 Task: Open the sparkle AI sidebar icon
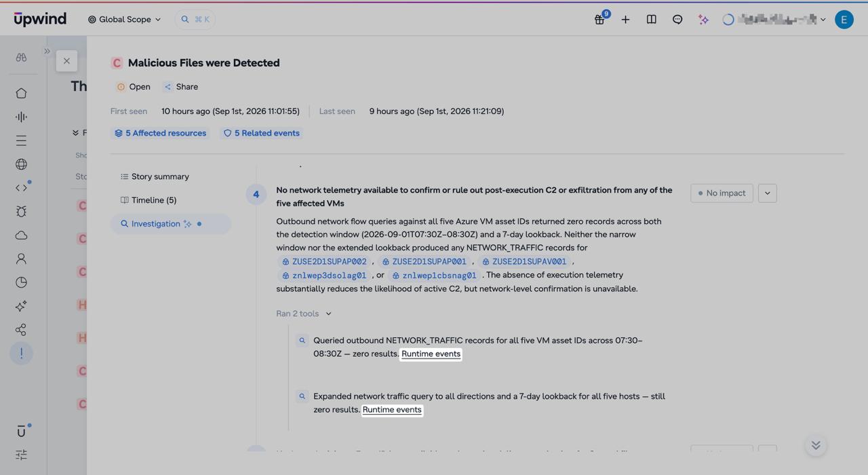(x=21, y=306)
